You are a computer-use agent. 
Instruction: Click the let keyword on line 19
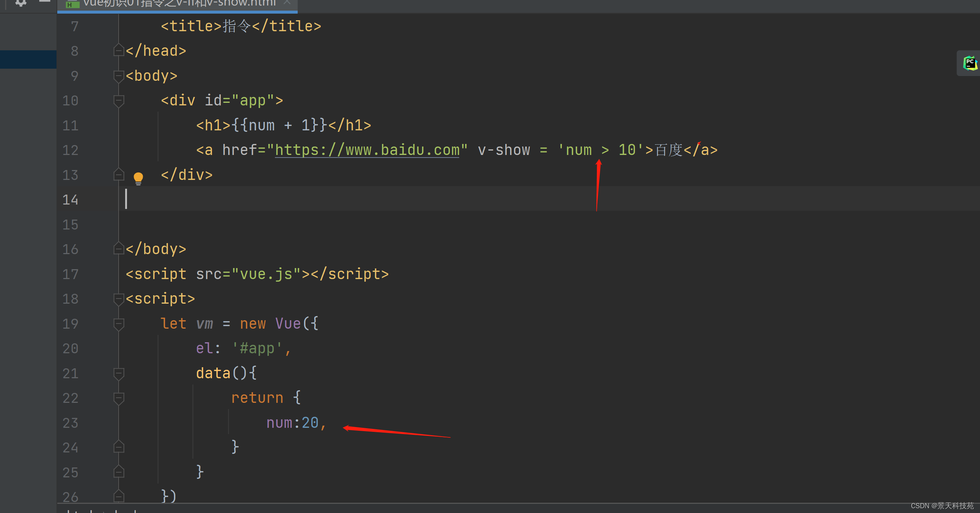(x=174, y=324)
